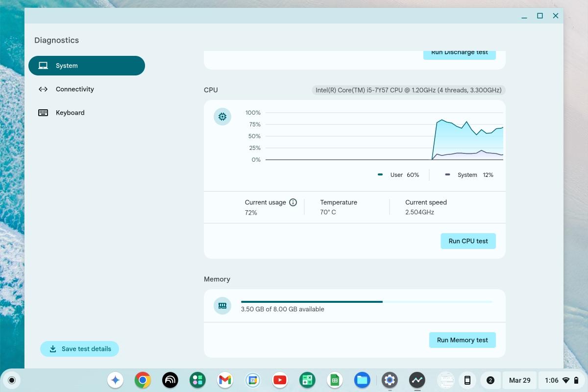
Task: Click the Memory module icon
Action: (x=222, y=306)
